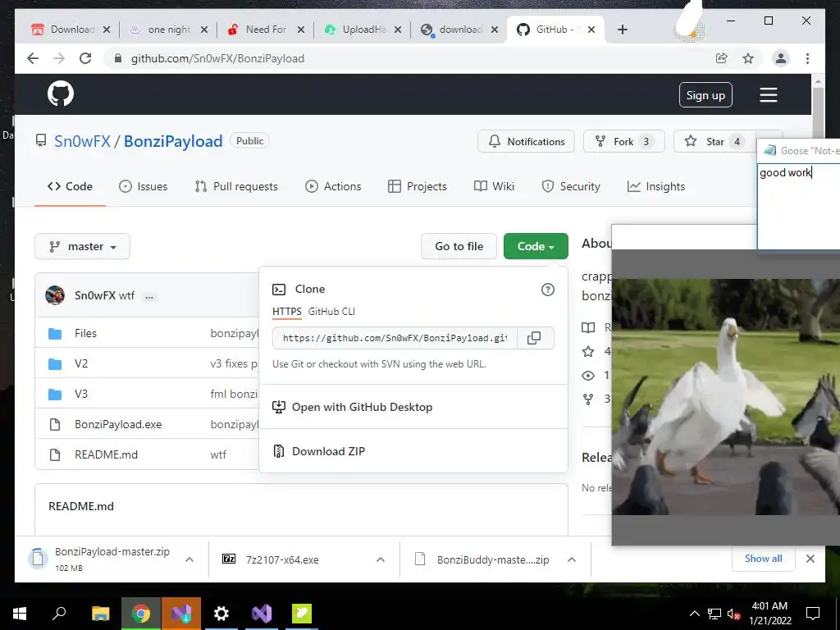Open the Actions tab
The image size is (840, 630).
333,186
